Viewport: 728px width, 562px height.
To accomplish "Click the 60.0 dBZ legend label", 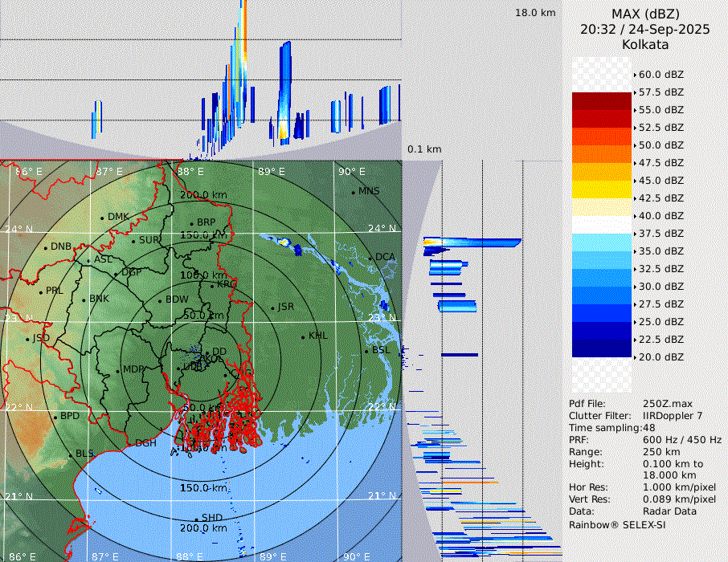I will (x=661, y=75).
